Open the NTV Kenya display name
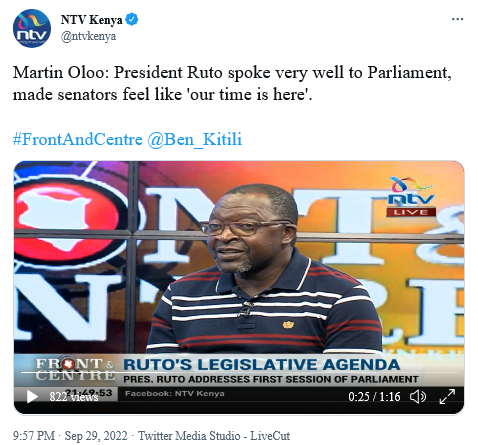The image size is (478, 445). (x=91, y=20)
